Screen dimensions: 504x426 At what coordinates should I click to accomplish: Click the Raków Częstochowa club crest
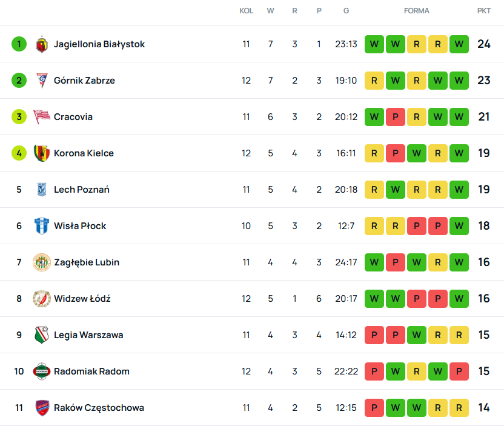pyautogui.click(x=41, y=408)
